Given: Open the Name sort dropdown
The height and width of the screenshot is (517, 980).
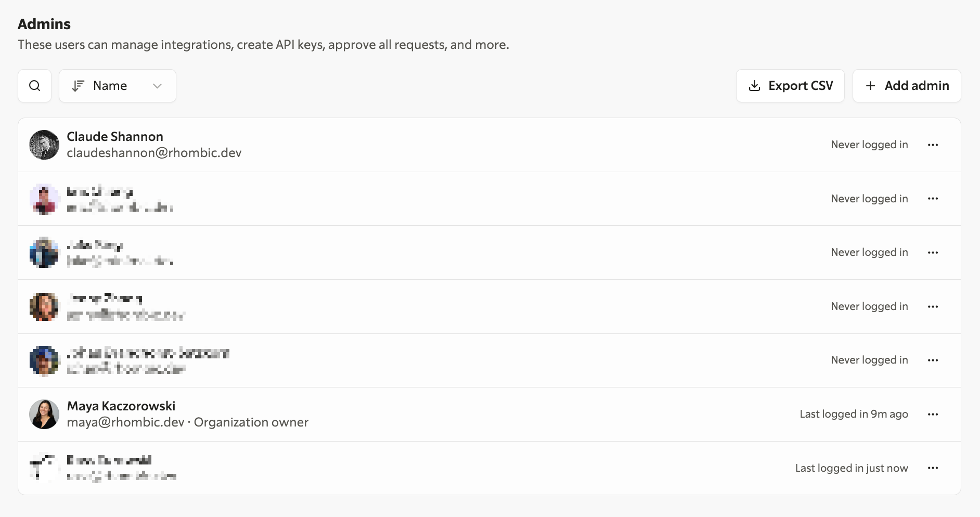Looking at the screenshot, I should click(118, 86).
